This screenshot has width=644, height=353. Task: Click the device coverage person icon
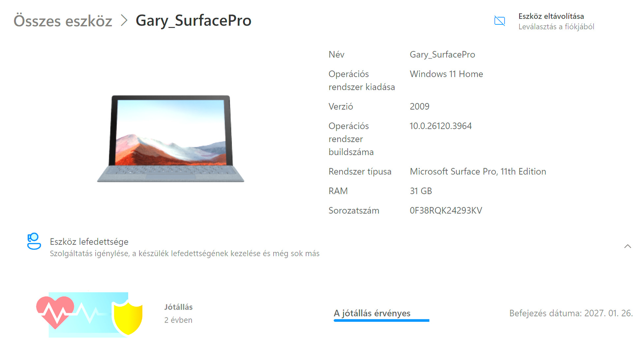coord(34,241)
